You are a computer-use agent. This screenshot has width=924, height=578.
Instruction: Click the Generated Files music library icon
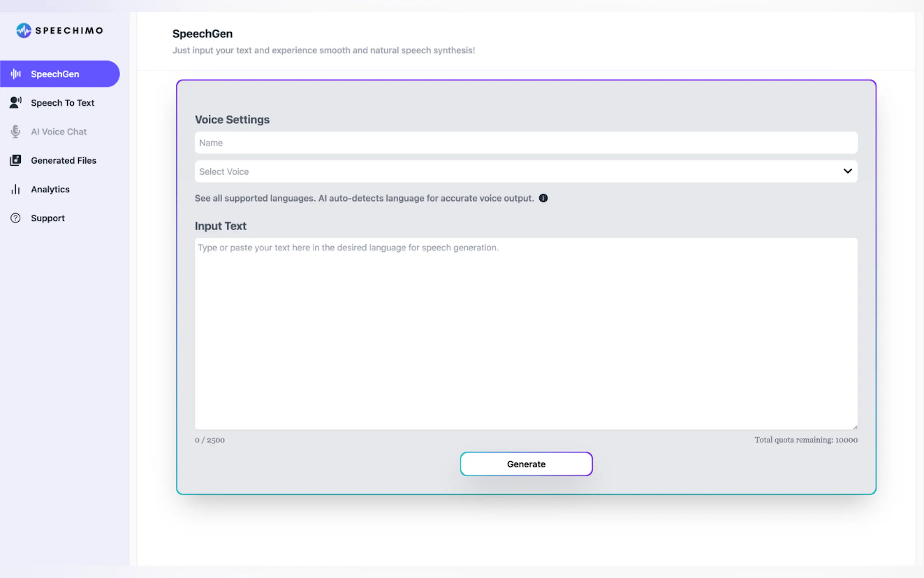(x=15, y=160)
